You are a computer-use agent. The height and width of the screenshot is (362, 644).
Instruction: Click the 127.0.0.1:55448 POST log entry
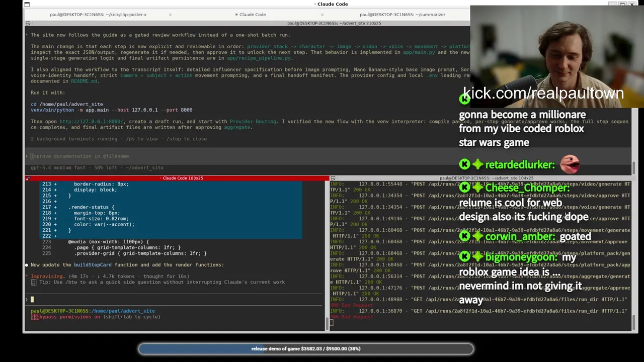(x=480, y=187)
